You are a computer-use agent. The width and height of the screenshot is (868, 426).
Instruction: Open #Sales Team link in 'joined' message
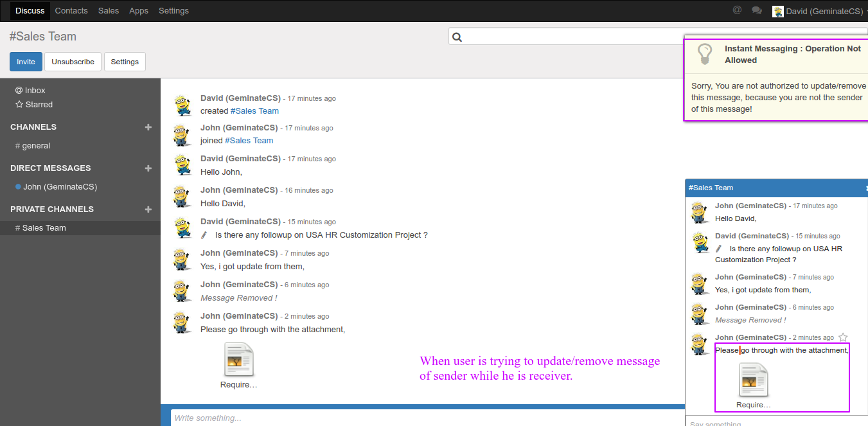249,141
